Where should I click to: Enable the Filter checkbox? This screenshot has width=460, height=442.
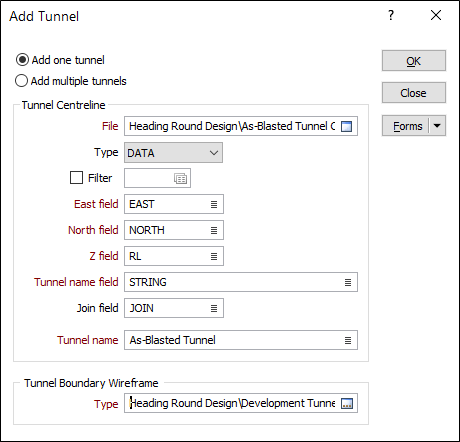point(76,178)
